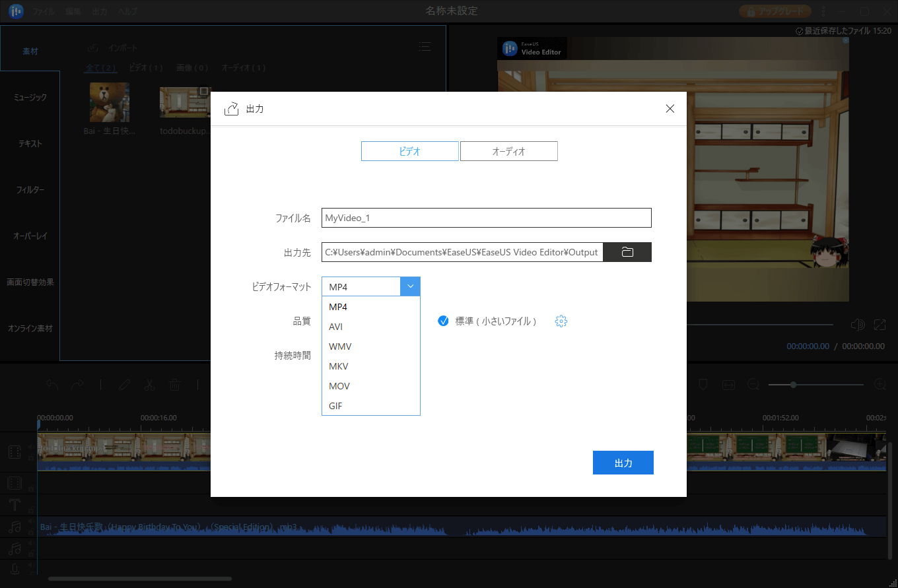Image resolution: width=898 pixels, height=588 pixels.
Task: Mute the microphone voiceover track
Action: (x=30, y=565)
